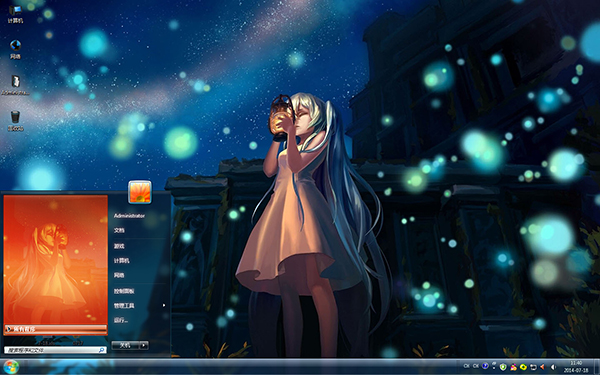600x375 pixels.
Task: Open shutdown options arrow beside 关机
Action: (x=144, y=345)
